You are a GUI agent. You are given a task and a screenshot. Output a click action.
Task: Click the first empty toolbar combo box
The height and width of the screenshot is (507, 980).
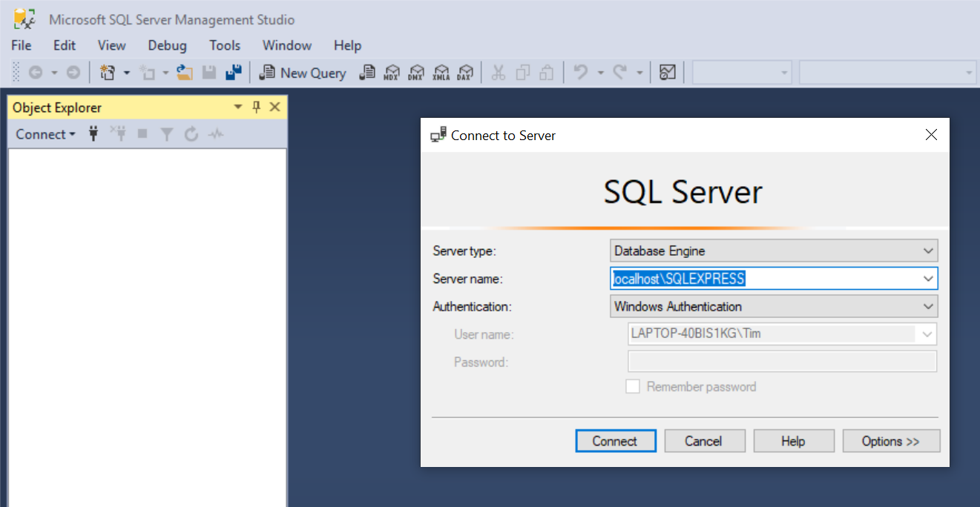coord(743,73)
